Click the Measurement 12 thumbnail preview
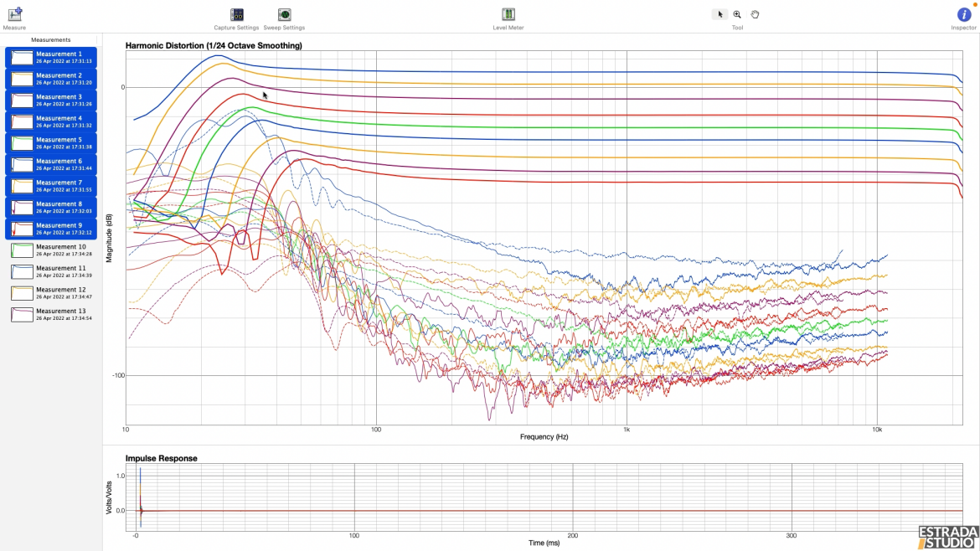The image size is (980, 551). pos(22,293)
